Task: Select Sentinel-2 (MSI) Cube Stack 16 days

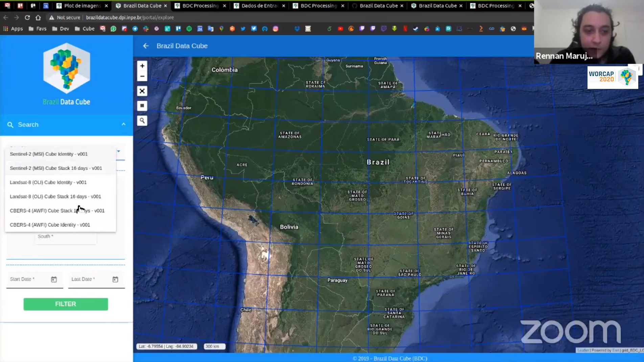Action: (x=61, y=168)
